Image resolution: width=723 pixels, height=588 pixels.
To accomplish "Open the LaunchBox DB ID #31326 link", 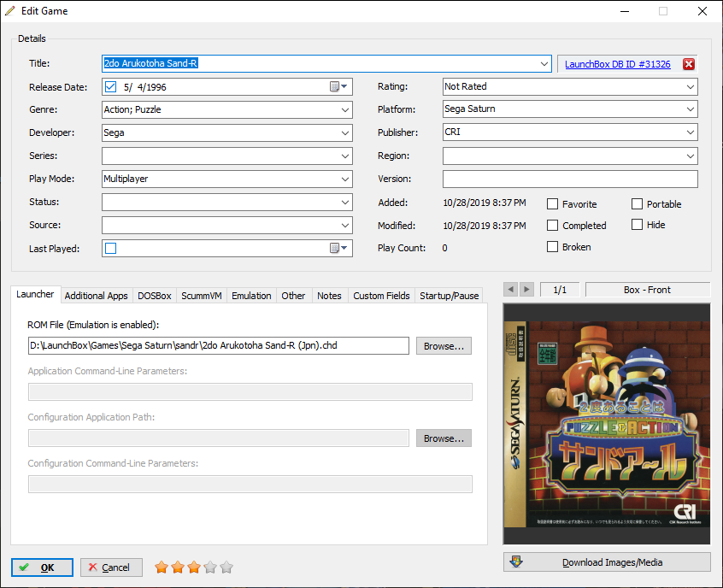I will 617,64.
